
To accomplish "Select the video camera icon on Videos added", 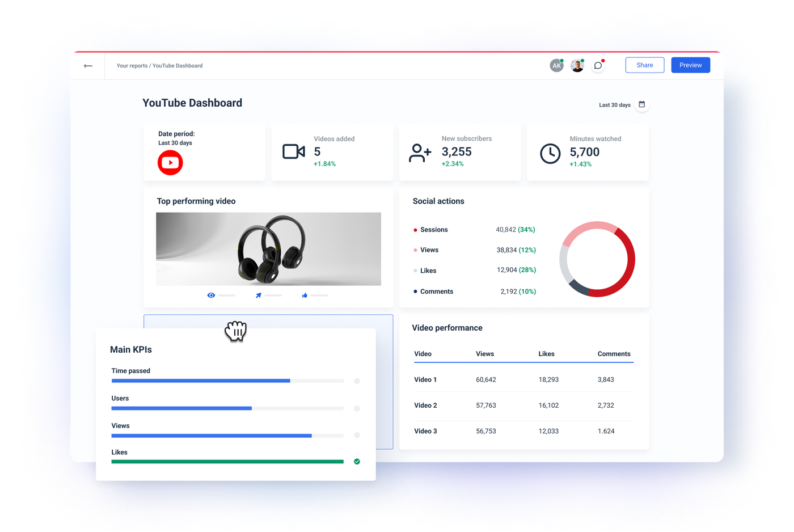I will pyautogui.click(x=293, y=151).
